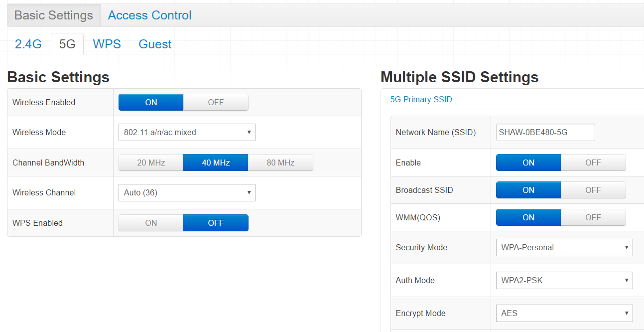Open the Guest network tab
Screen dimensions: 644x332
click(x=155, y=44)
